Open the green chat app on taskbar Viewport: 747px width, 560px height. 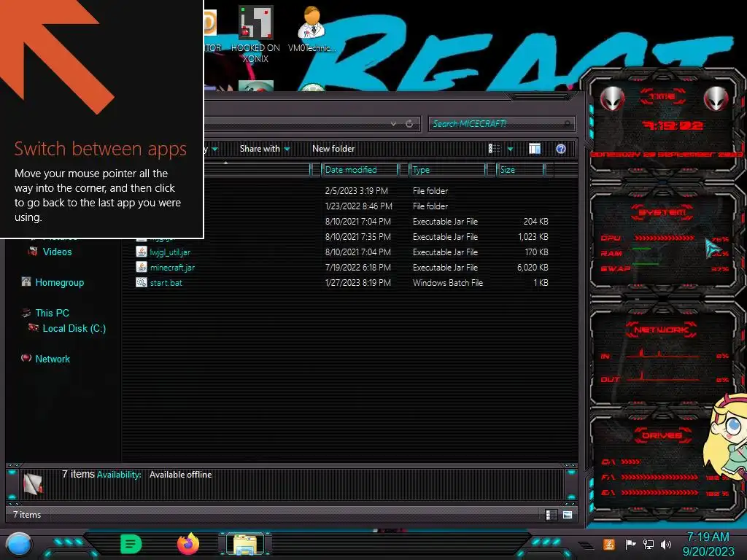coord(131,544)
